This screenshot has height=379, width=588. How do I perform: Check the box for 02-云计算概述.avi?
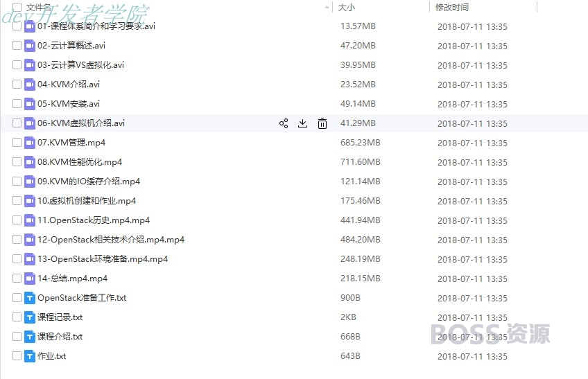coord(17,46)
